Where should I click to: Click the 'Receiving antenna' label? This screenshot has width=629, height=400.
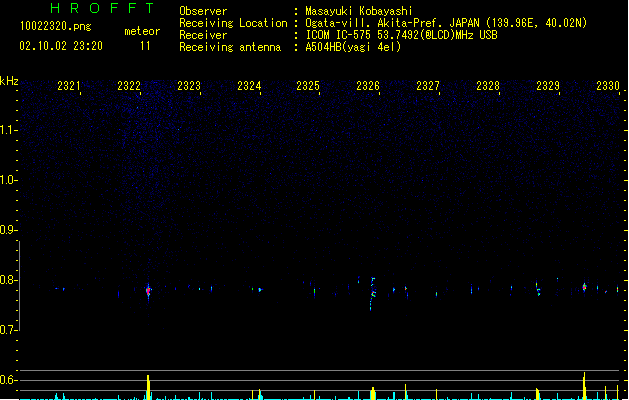tap(230, 47)
